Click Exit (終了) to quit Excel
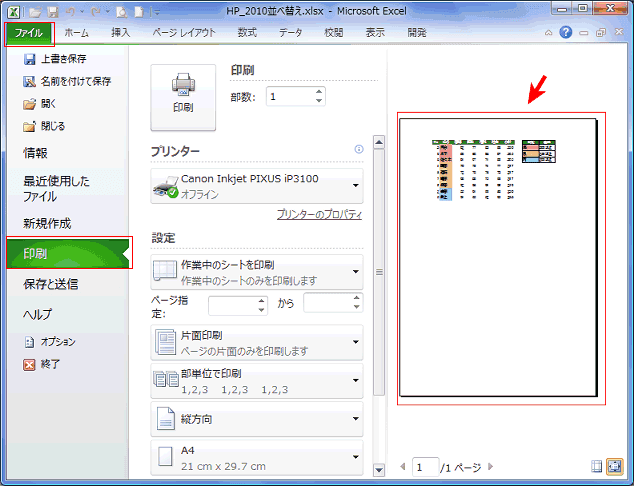This screenshot has height=486, width=634. [x=50, y=364]
